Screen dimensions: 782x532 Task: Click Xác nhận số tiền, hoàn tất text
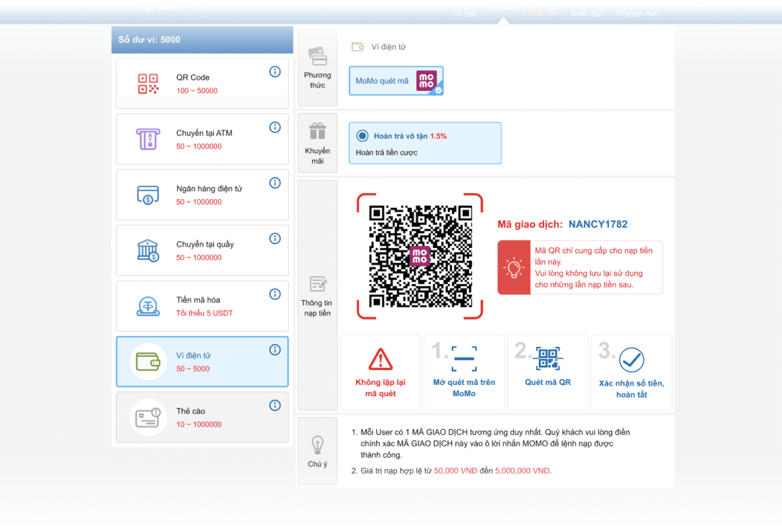click(632, 389)
